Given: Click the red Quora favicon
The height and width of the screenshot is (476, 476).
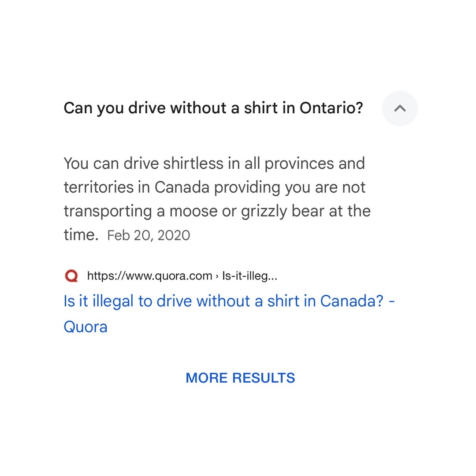Looking at the screenshot, I should pos(72,276).
